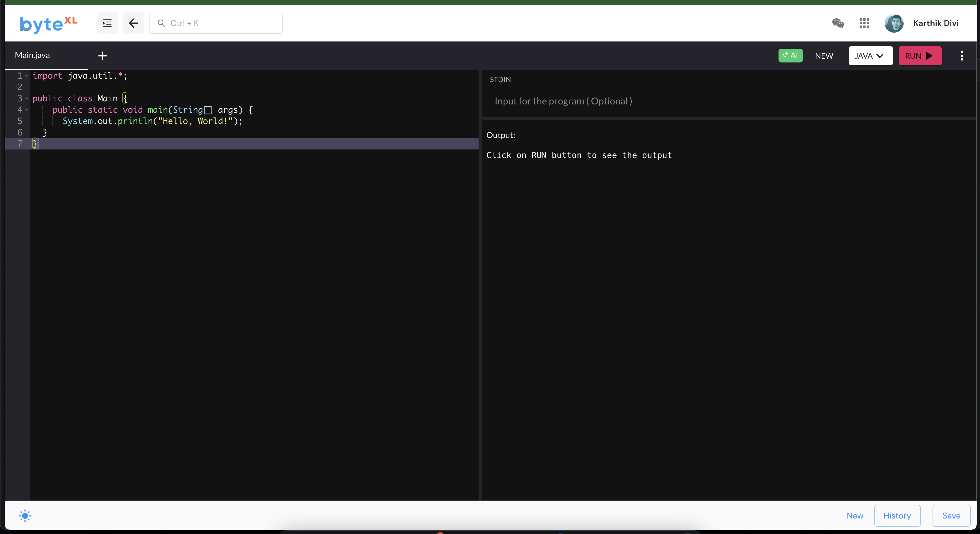This screenshot has width=980, height=534.
Task: Open the three-dot more options menu
Action: (961, 56)
